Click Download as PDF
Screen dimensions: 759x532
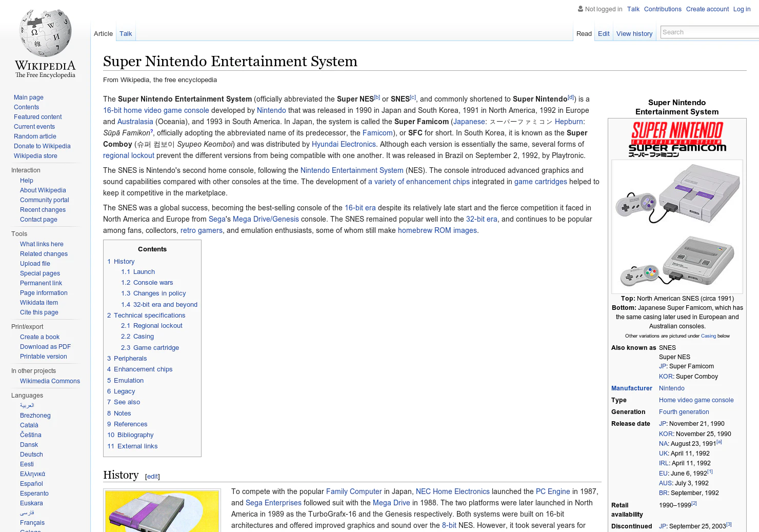coord(45,347)
